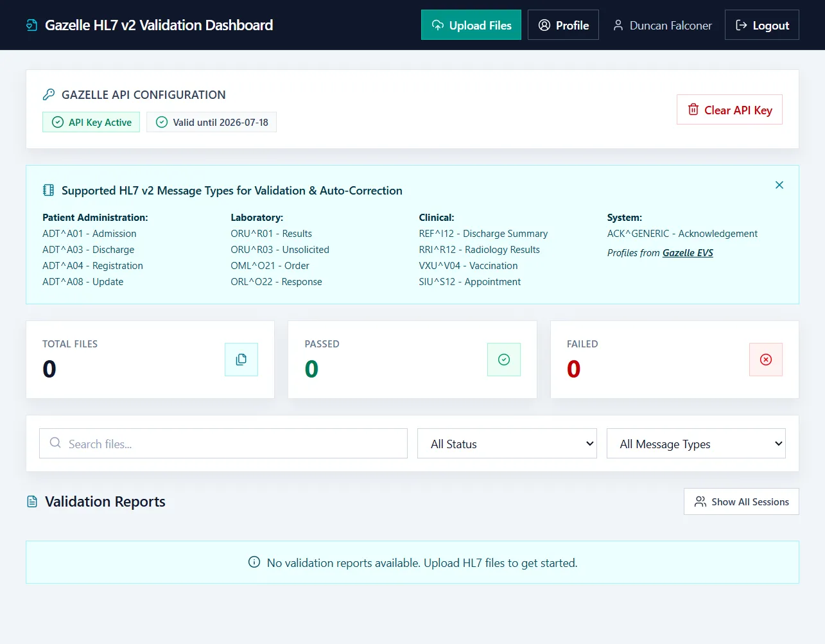Screen dimensions: 825x644
Task: Click the Clear API Key button
Action: pyautogui.click(x=729, y=110)
